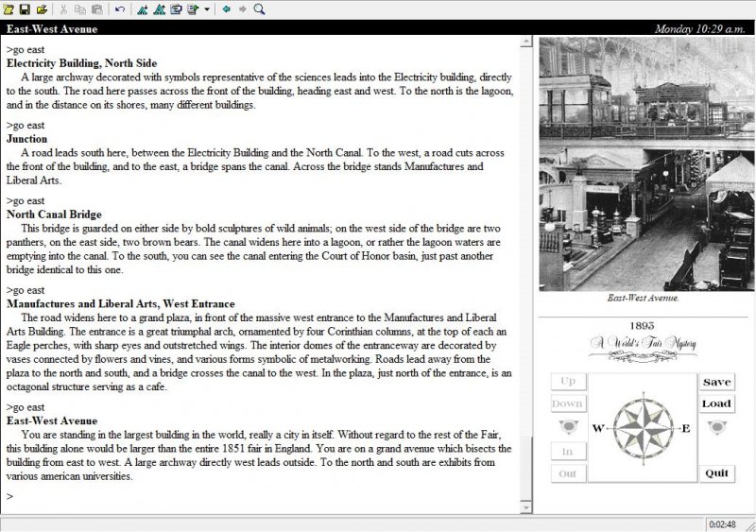Click the customize icon beside the dropdown arrow
Image resolution: width=756 pixels, height=532 pixels.
193,9
